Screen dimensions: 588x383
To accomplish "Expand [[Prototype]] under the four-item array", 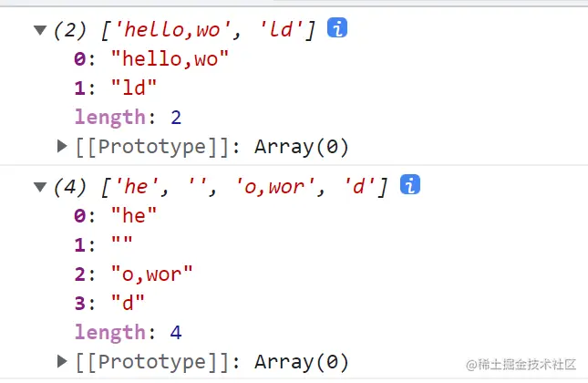I will 62,361.
